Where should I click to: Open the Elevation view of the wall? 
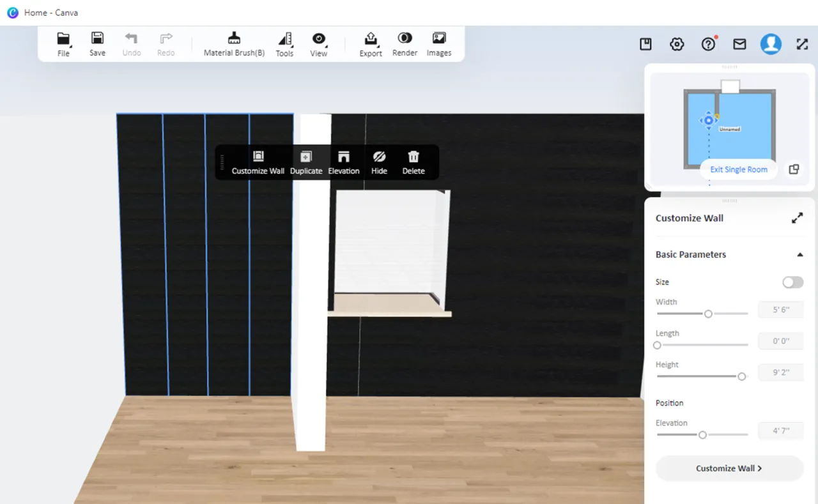tap(344, 163)
